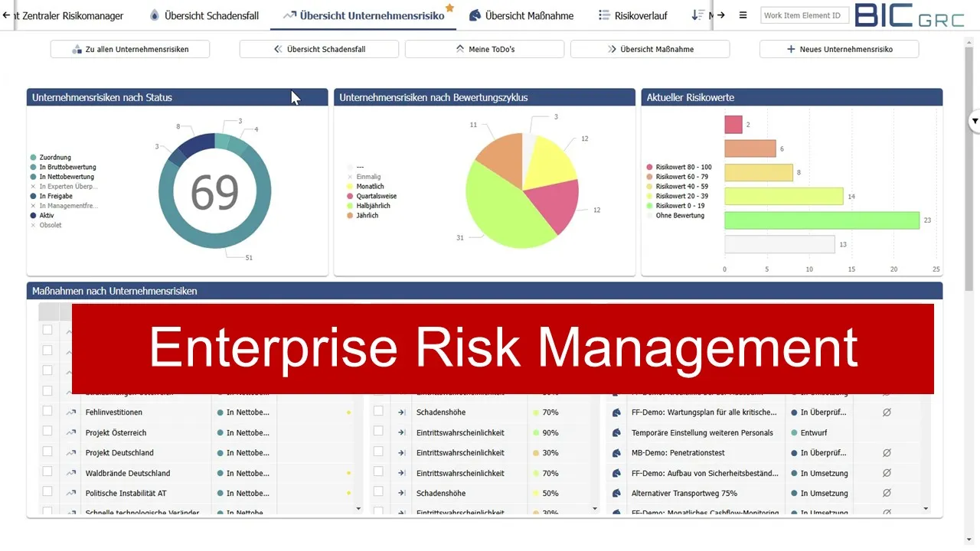Click the Neues Unternehmensrisiko button
980x551 pixels.
[x=839, y=49]
